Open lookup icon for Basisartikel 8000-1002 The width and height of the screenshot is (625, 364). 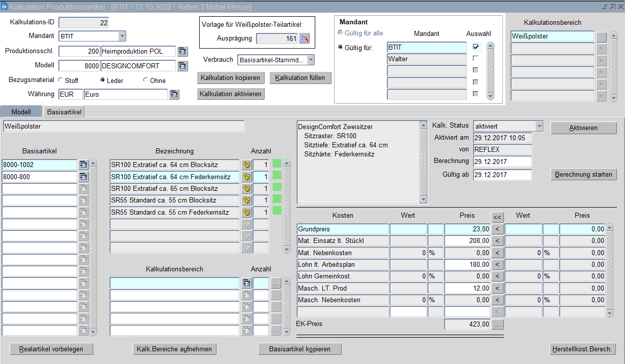(84, 165)
